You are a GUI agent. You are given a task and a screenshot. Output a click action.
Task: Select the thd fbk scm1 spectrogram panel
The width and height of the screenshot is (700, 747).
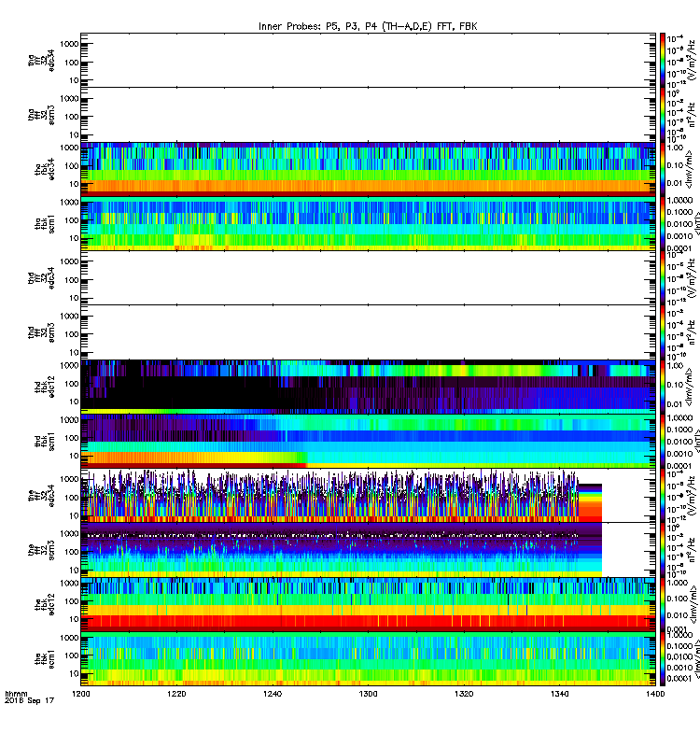point(368,441)
